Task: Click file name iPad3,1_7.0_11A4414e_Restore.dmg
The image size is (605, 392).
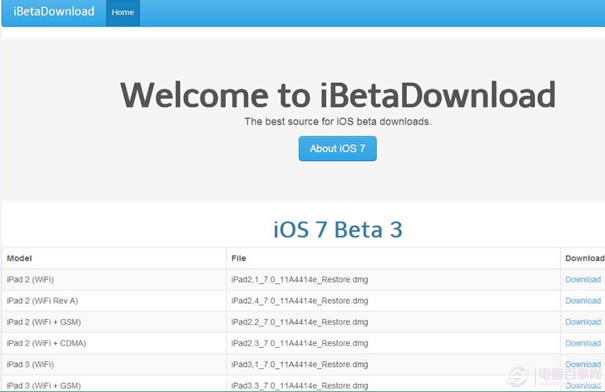Action: [x=300, y=364]
